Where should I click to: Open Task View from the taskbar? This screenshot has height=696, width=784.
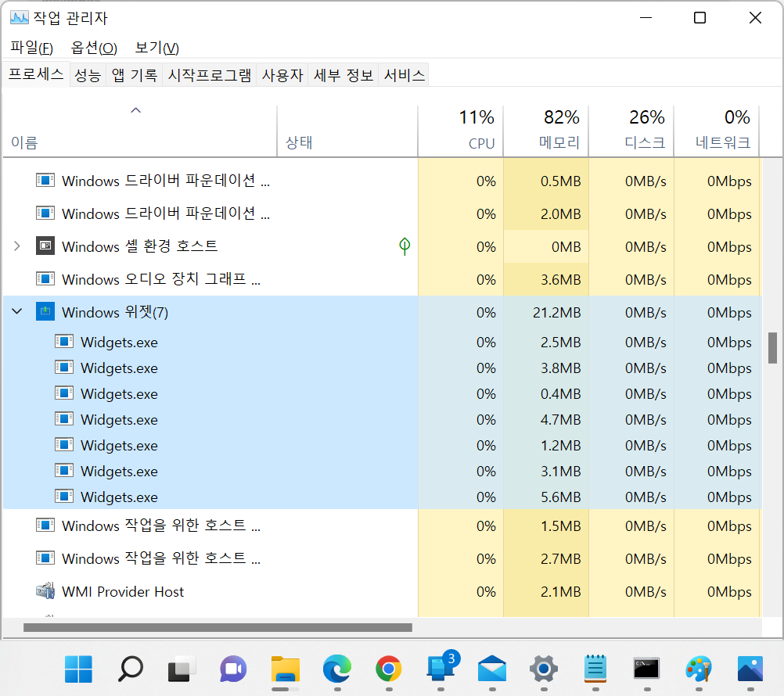coord(182,669)
